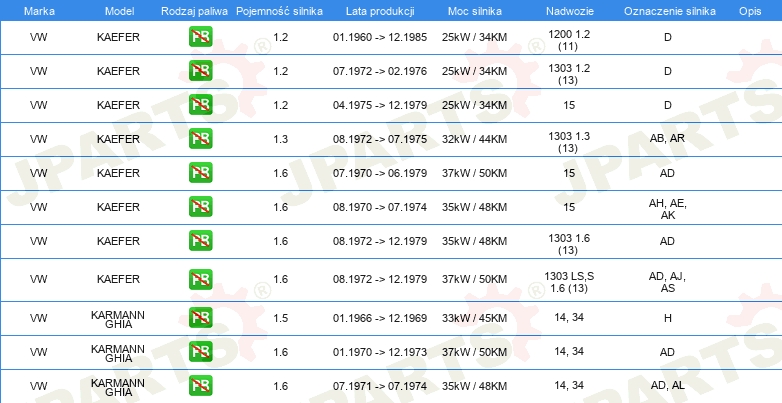Click the fuel icon in the 01.1970 -> 12.1973 row

point(200,352)
